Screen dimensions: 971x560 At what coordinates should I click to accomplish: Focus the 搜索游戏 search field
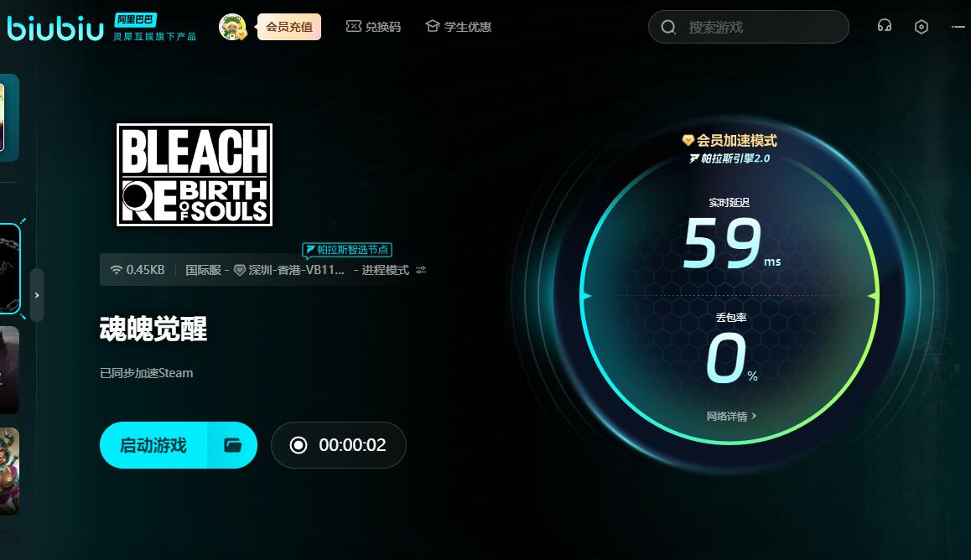click(749, 27)
